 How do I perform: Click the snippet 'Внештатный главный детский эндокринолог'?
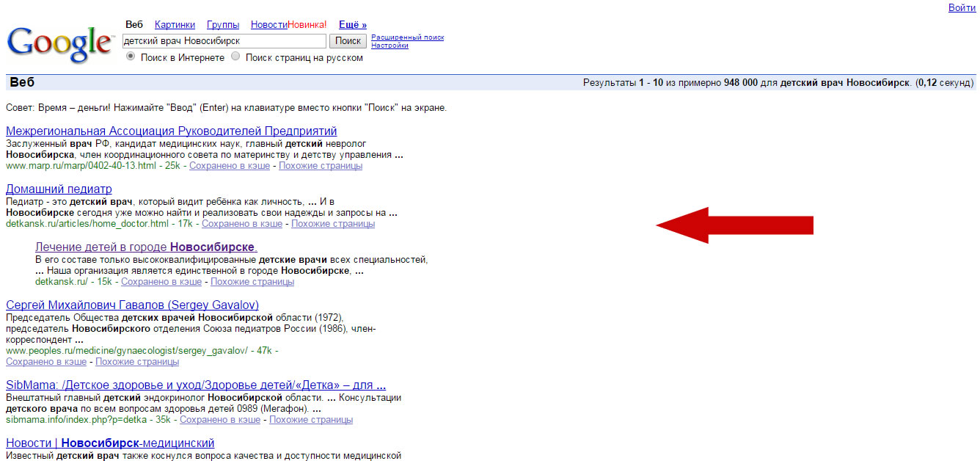[106, 398]
